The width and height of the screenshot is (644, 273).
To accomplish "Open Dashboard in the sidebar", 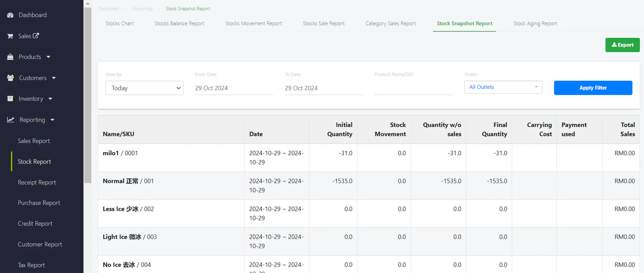I will click(x=33, y=15).
